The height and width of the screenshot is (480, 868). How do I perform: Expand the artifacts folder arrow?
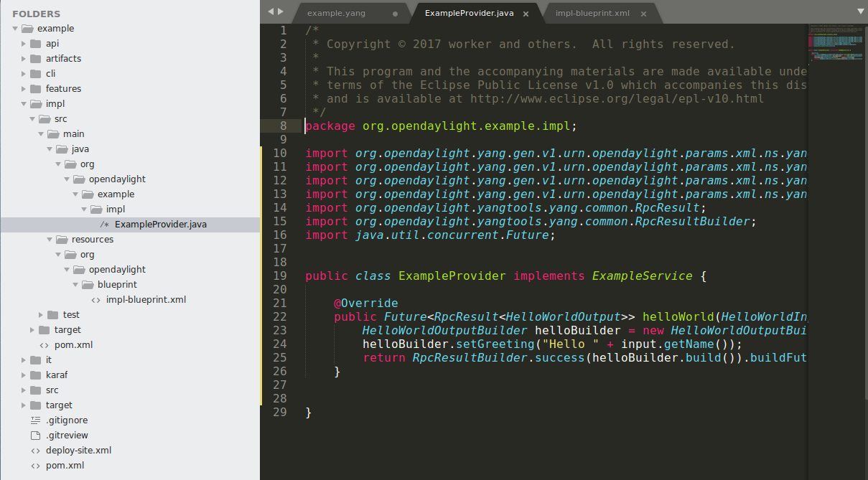pos(24,59)
